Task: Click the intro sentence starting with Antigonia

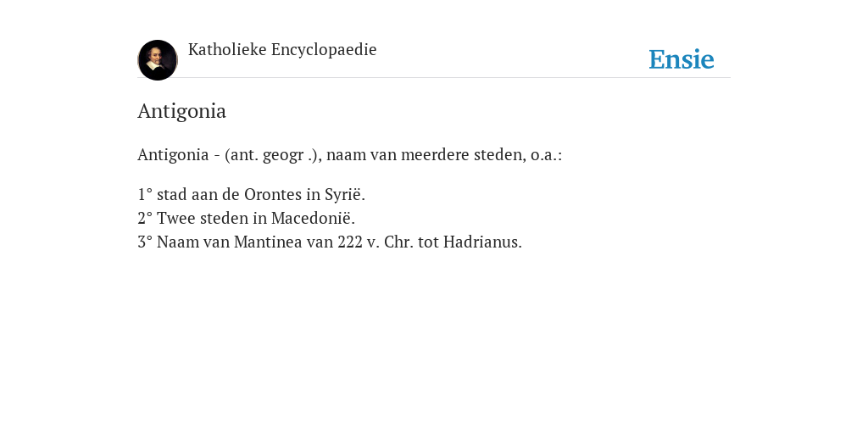Action: (x=350, y=154)
